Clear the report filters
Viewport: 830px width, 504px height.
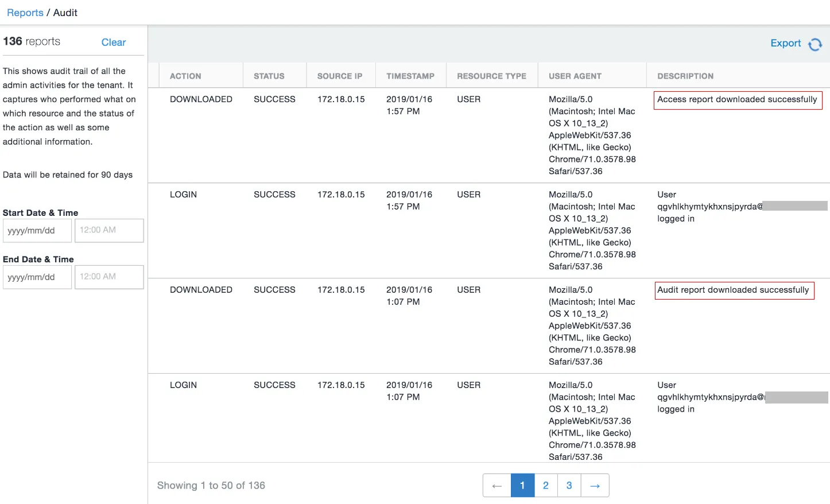point(114,42)
